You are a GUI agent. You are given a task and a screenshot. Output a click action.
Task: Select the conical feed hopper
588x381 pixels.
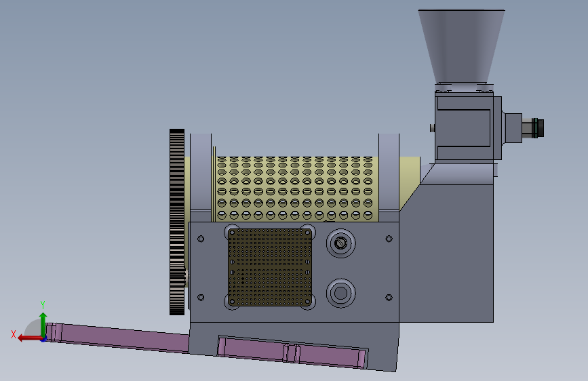(x=461, y=45)
